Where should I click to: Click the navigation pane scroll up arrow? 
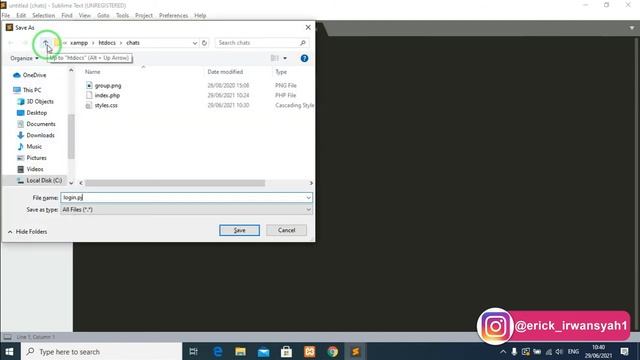click(71, 70)
